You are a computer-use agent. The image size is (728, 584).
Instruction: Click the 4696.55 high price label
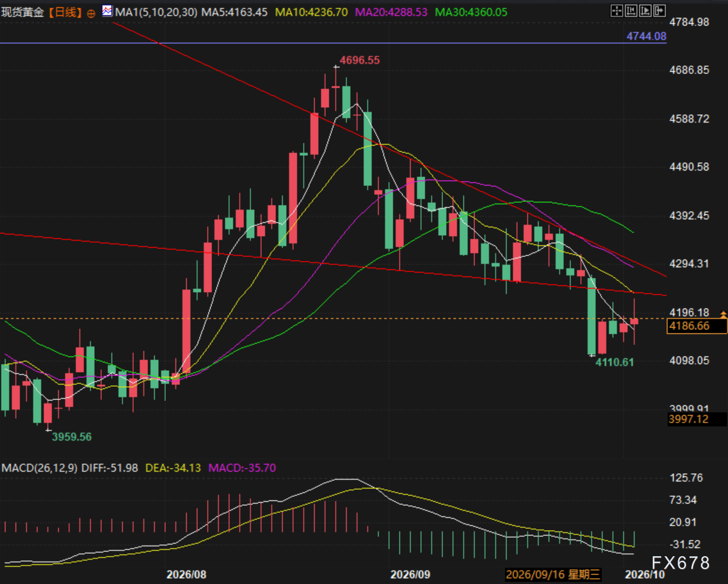(x=360, y=60)
